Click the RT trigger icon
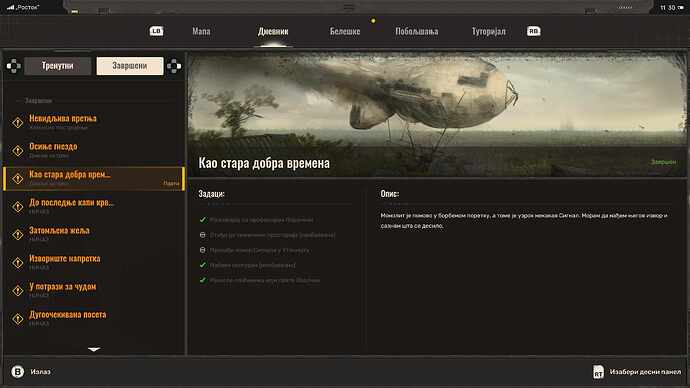The height and width of the screenshot is (388, 690). click(x=598, y=372)
